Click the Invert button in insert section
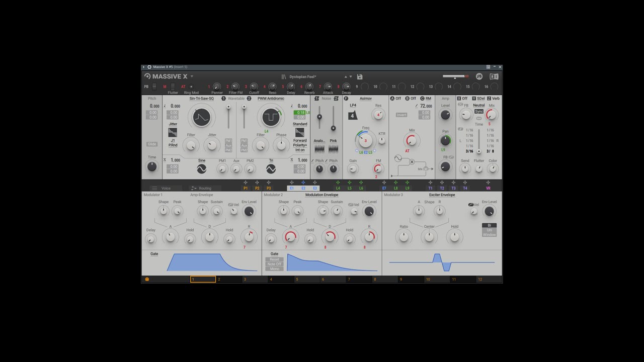644x362 pixels. click(401, 115)
